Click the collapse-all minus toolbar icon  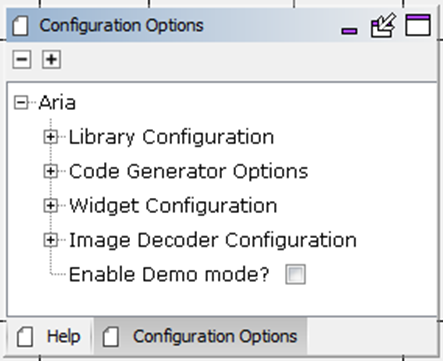pos(22,60)
